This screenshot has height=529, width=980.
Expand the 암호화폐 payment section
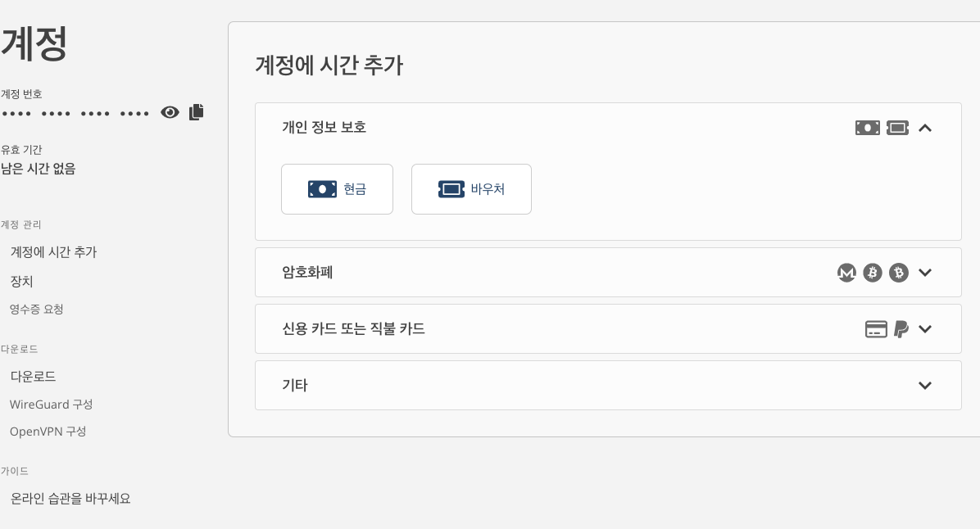click(925, 273)
